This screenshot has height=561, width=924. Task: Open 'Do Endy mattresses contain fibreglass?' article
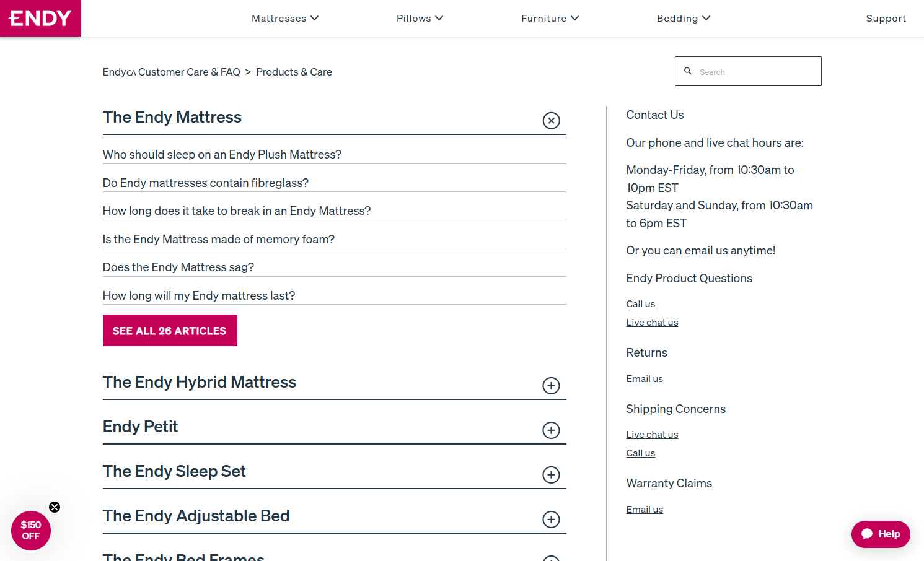click(206, 183)
